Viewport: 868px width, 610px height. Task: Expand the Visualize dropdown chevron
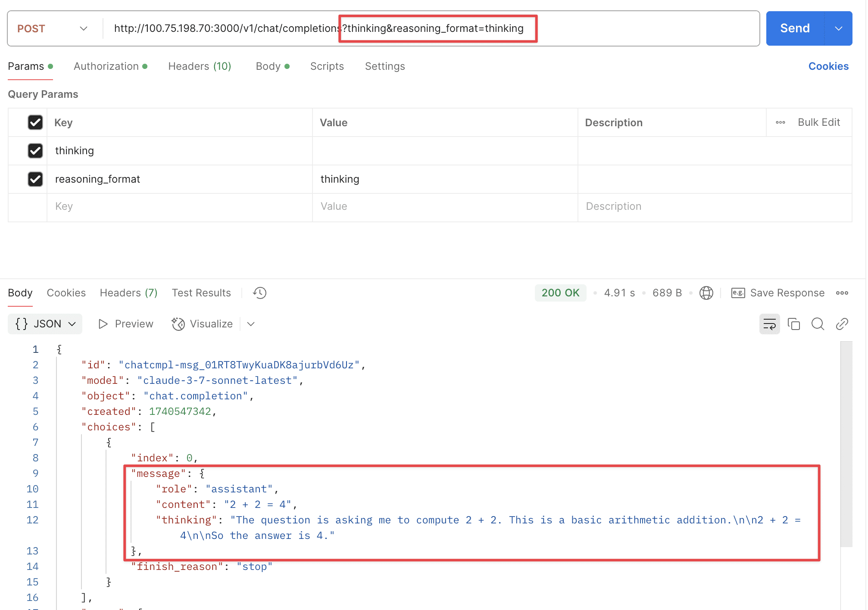[251, 324]
